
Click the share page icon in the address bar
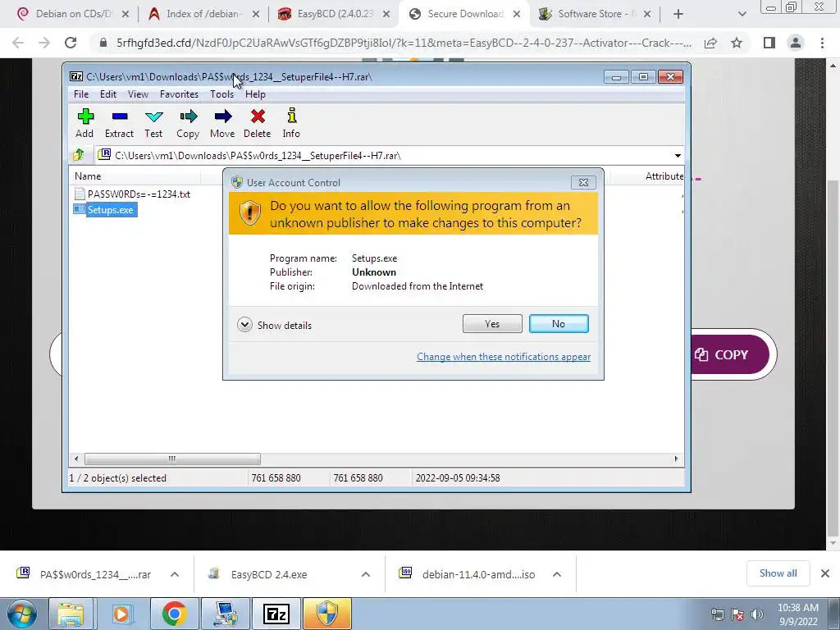click(x=710, y=43)
